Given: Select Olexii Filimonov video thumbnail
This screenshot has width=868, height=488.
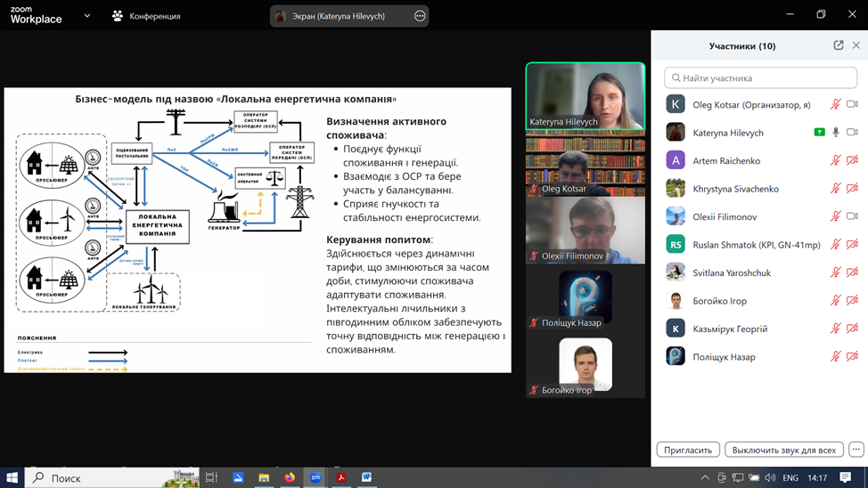Looking at the screenshot, I should click(585, 230).
